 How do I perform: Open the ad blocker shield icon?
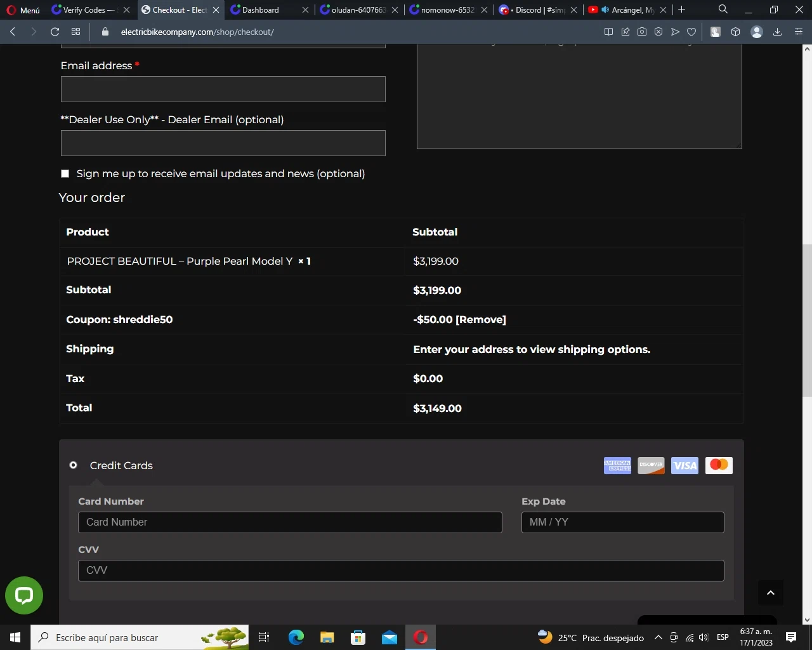(658, 32)
